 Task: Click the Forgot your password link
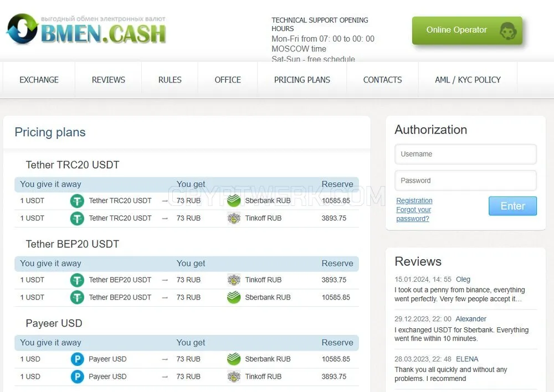click(413, 214)
